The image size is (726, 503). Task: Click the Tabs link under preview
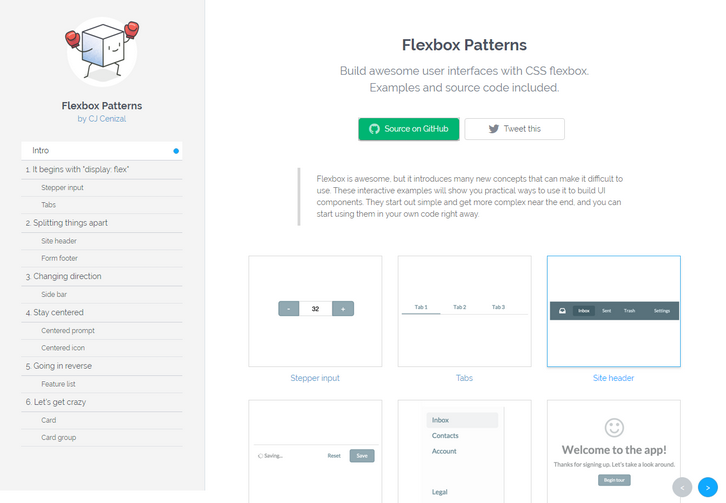coord(464,378)
